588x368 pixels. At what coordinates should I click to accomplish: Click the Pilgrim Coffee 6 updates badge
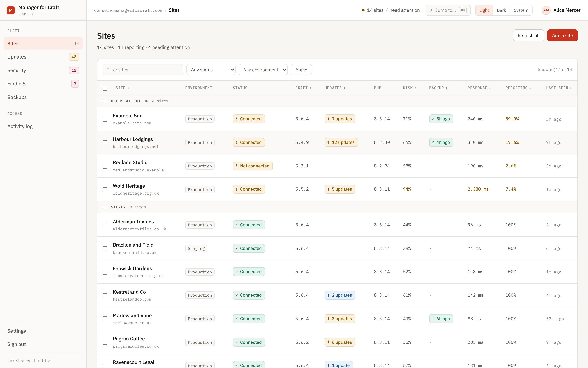tap(340, 342)
